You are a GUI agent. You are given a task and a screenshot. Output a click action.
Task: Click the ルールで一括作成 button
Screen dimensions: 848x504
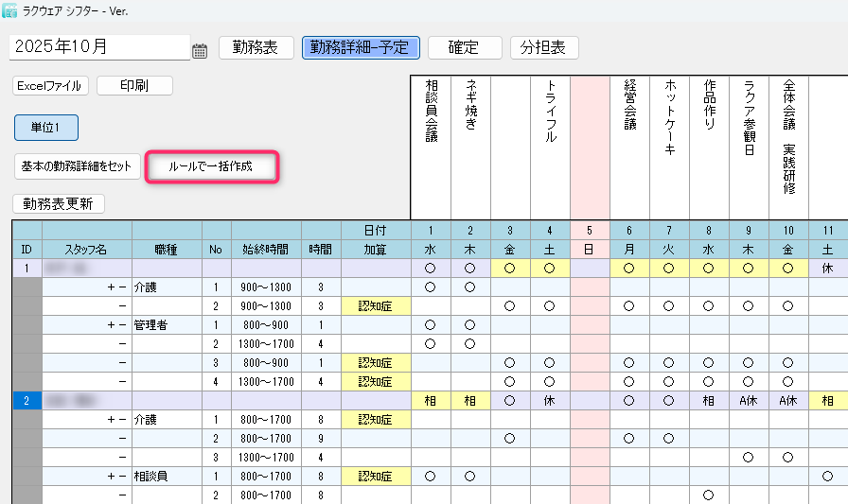point(211,166)
